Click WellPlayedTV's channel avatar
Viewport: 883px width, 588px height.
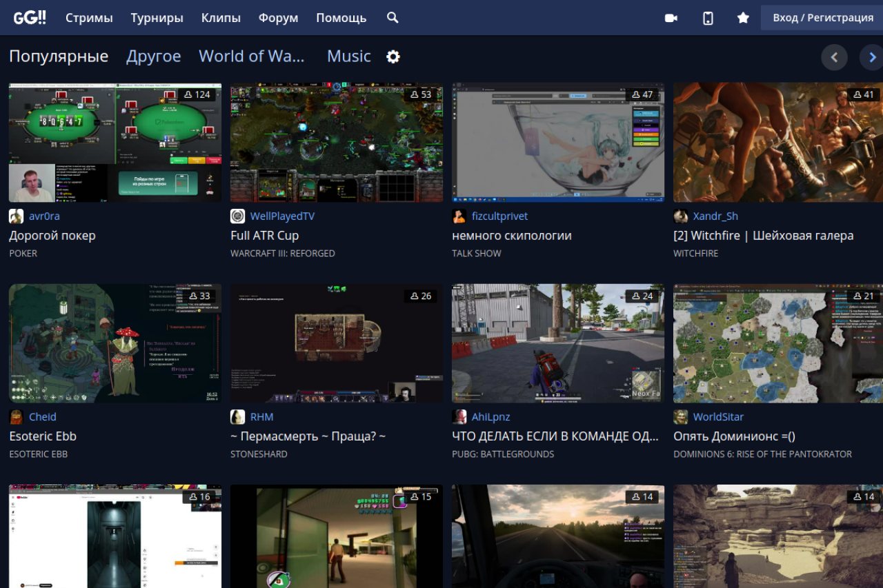(x=237, y=216)
